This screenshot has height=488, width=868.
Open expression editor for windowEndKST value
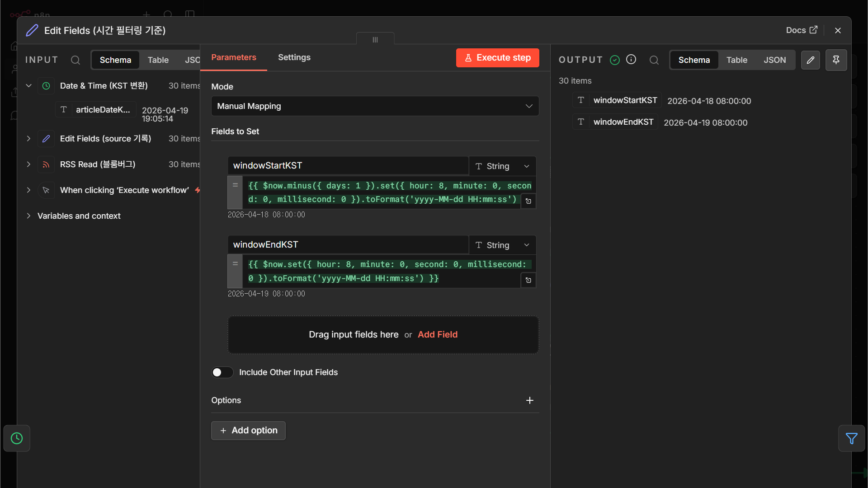click(x=528, y=280)
